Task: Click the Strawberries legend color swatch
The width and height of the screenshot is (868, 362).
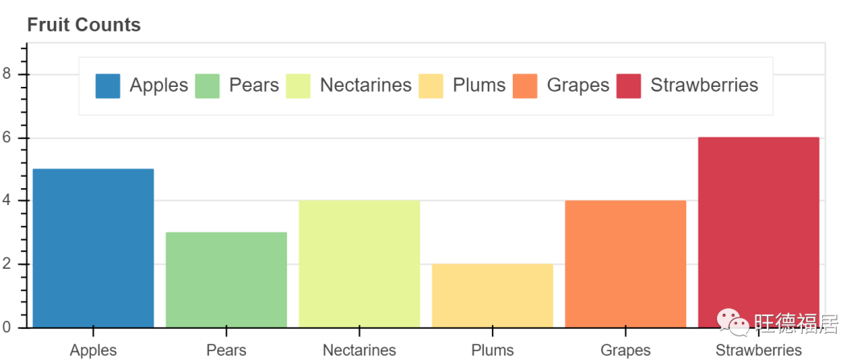Action: [x=628, y=86]
